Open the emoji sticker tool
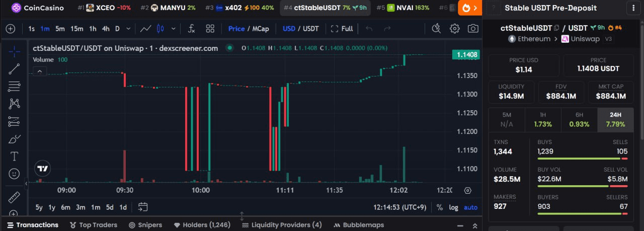 pos(14,174)
